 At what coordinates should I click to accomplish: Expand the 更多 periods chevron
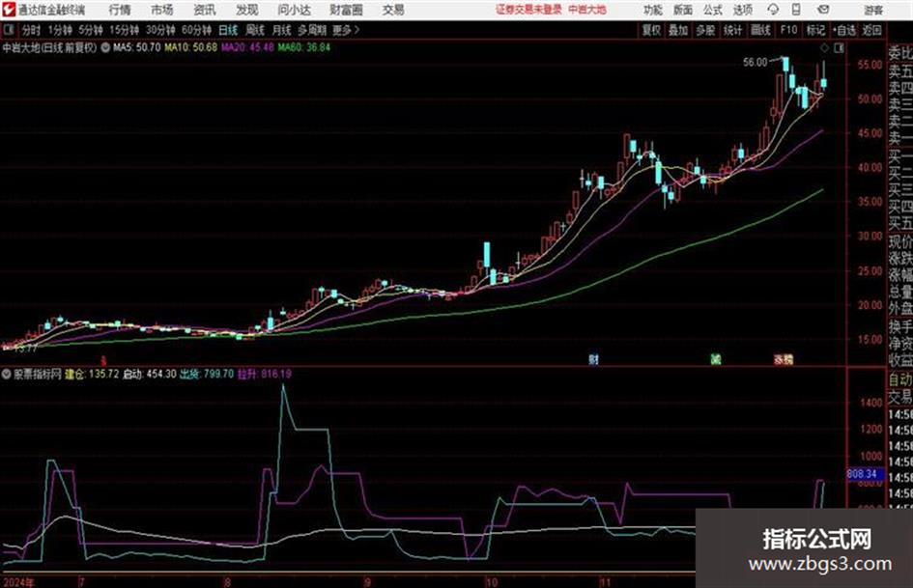346,30
